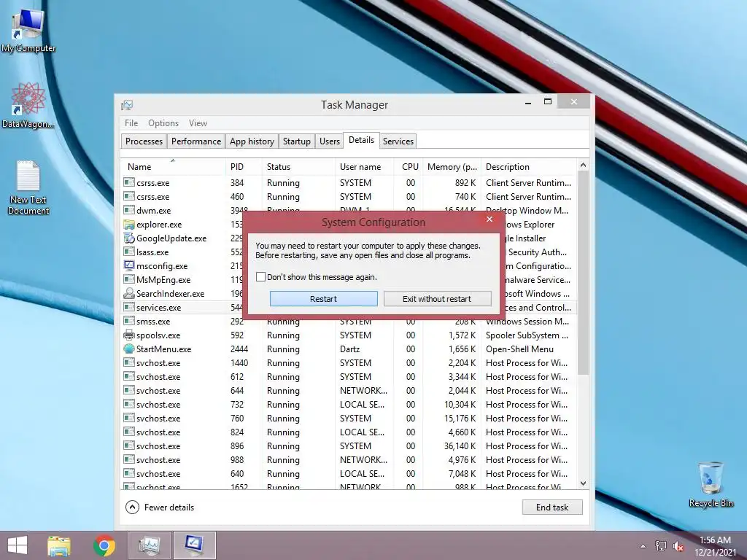Show hidden tray icons arrow
Image resolution: width=747 pixels, height=560 pixels.
coord(643,546)
